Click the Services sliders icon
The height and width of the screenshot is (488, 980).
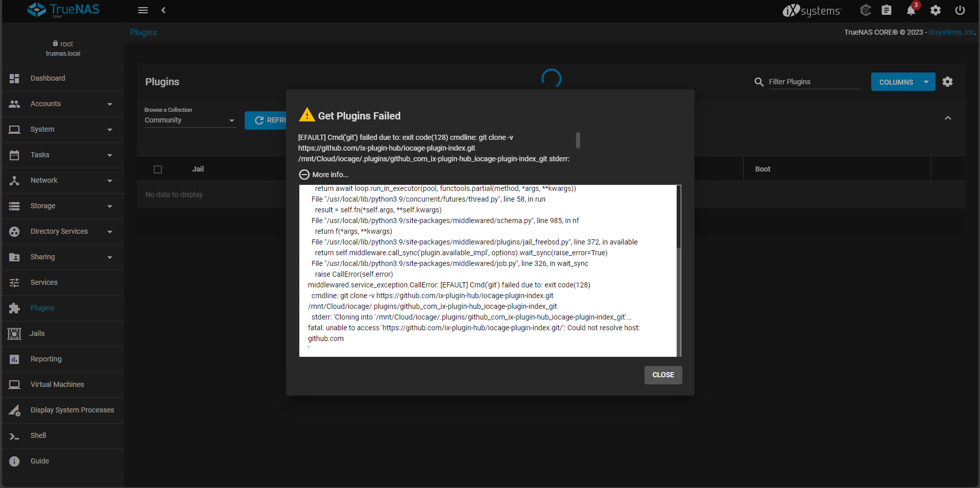pyautogui.click(x=14, y=282)
